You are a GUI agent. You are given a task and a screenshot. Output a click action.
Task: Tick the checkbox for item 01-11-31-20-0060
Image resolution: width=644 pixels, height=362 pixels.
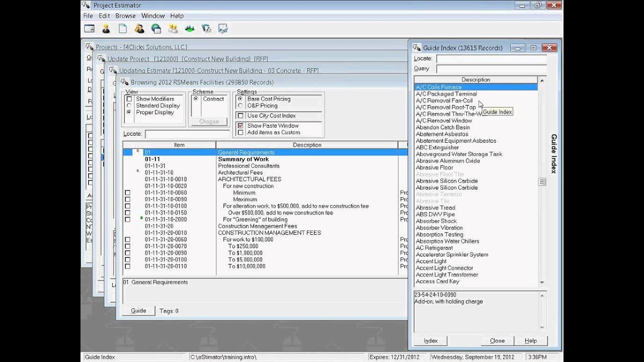click(x=127, y=239)
